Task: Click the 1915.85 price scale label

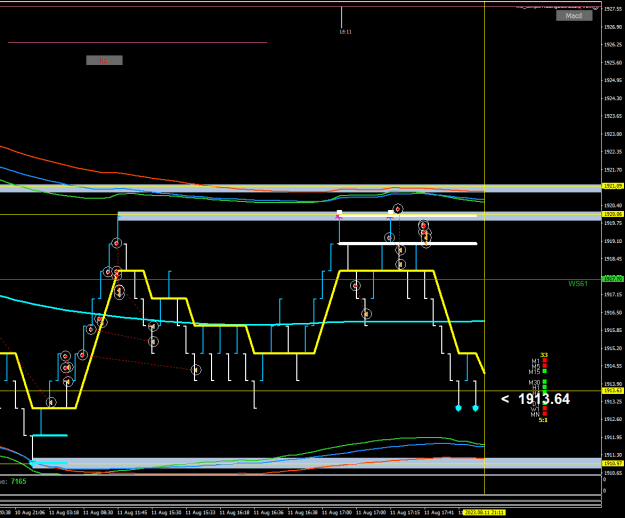Action: 613,330
